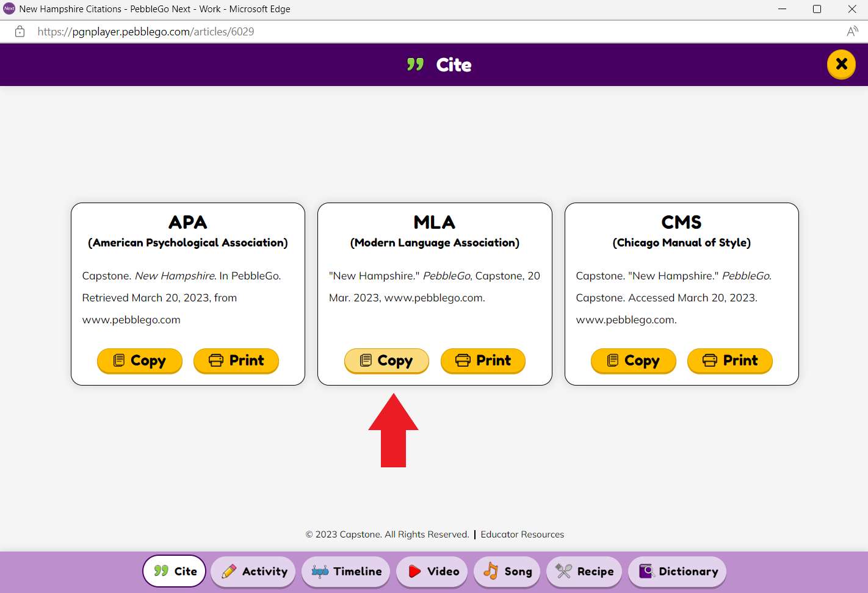This screenshot has height=593, width=868.
Task: Click the MLA text 'Mar. 2023, www.pebblego.com.'
Action: pos(407,298)
